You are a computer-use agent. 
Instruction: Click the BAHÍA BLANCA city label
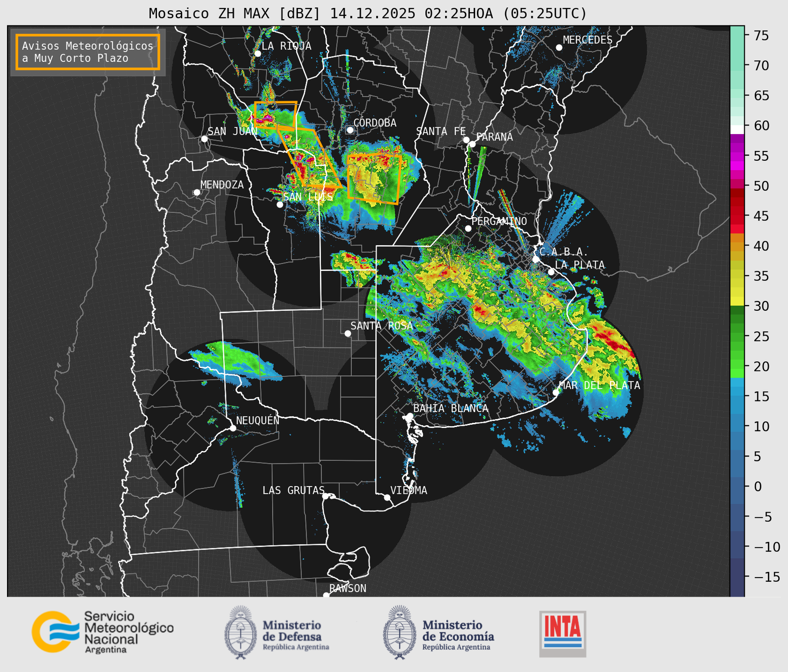pos(451,408)
